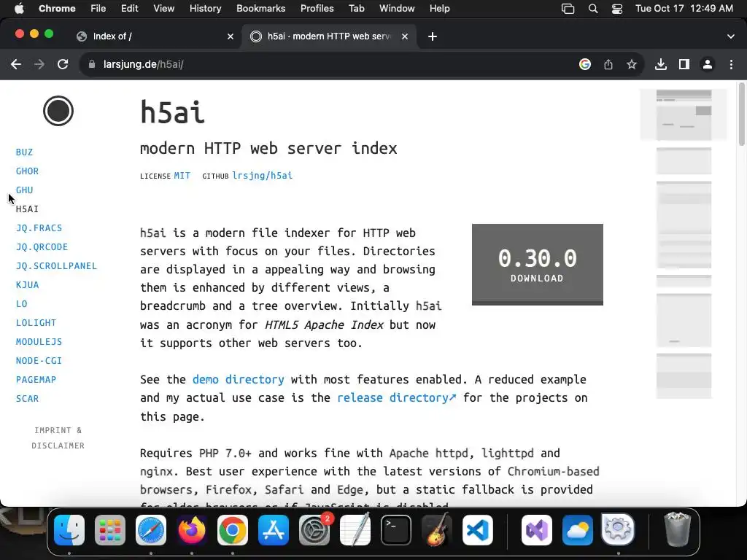Open Firefox from the Dock

click(192, 530)
